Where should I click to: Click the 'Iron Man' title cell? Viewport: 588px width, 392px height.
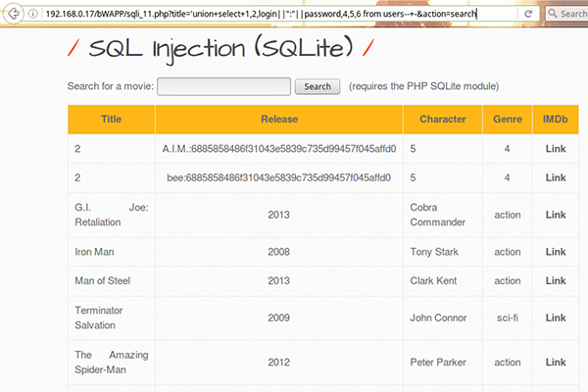[112, 252]
